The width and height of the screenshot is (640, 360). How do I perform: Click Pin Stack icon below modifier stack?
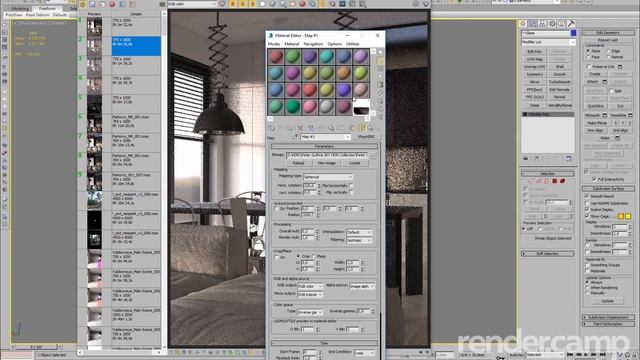[x=525, y=158]
